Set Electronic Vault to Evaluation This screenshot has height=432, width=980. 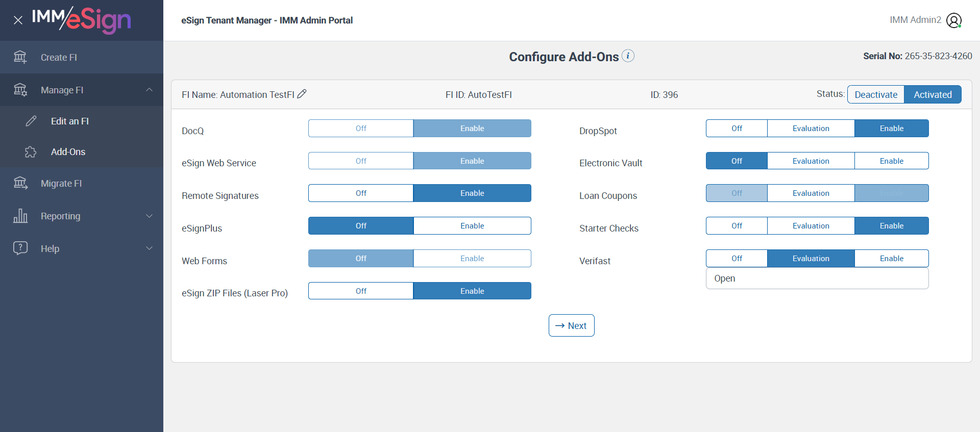[811, 161]
